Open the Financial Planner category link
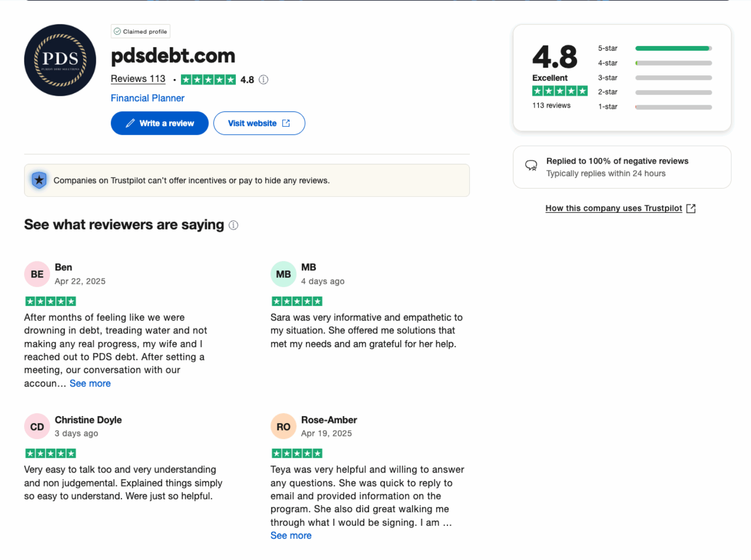The width and height of the screenshot is (751, 560). pos(147,98)
